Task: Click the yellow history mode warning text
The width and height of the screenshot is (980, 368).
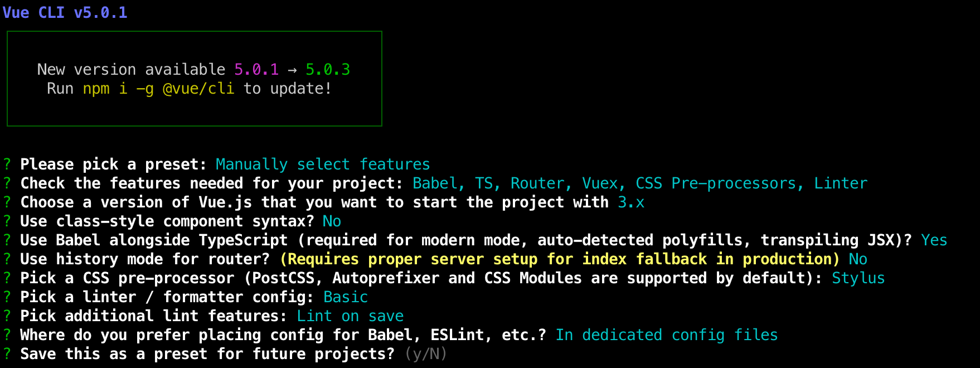Action: [x=560, y=259]
